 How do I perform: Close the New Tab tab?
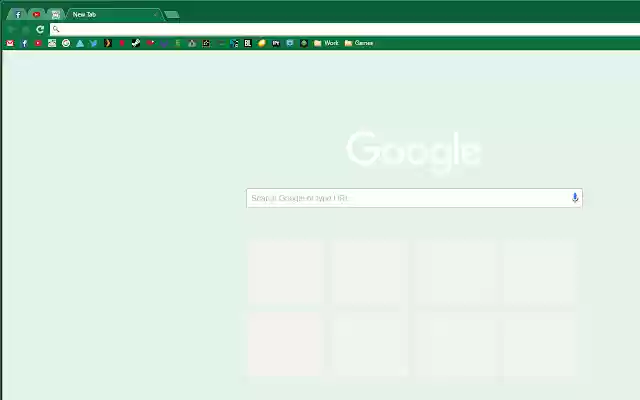tap(155, 15)
